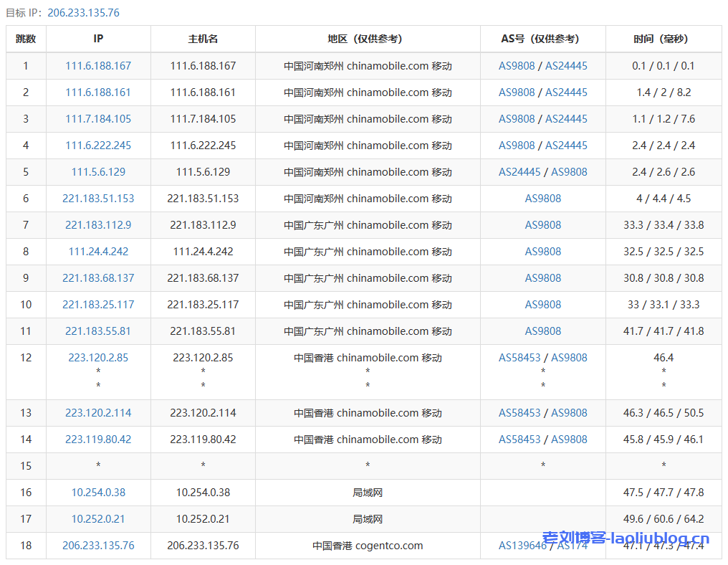Viewport: 728px width, 565px height.
Task: Click hop 18 IP link 206.233.135.76
Action: tap(98, 546)
